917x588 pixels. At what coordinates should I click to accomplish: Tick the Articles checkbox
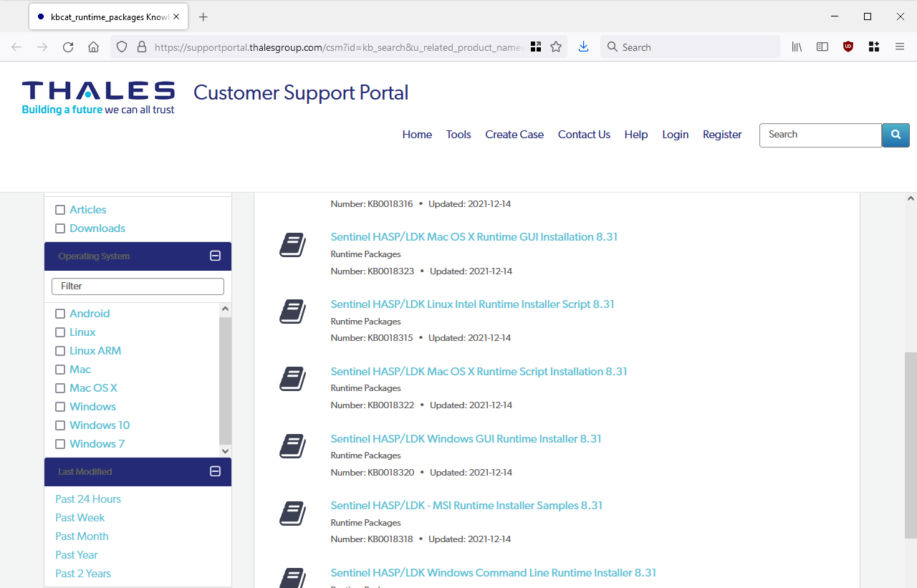[60, 210]
